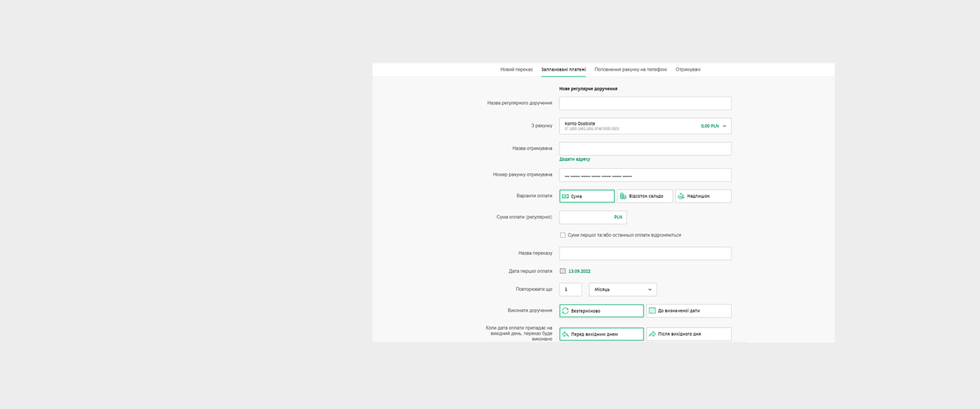Click the calendar icon in До визначеної дати

pyautogui.click(x=652, y=311)
